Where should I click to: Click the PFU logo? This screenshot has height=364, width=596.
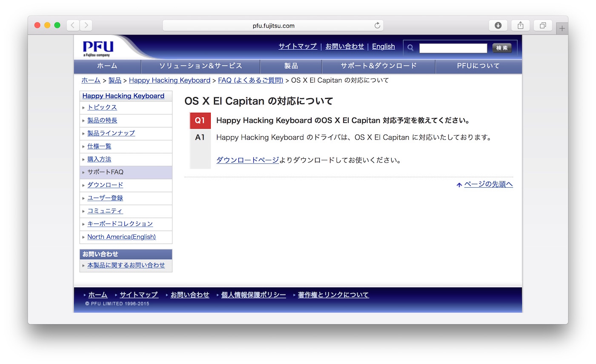pyautogui.click(x=98, y=48)
